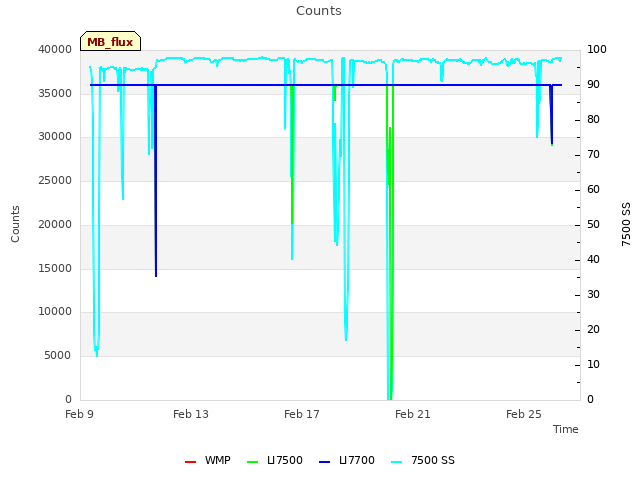
Task: Click the Feb 17 date tick label
Action: click(302, 414)
